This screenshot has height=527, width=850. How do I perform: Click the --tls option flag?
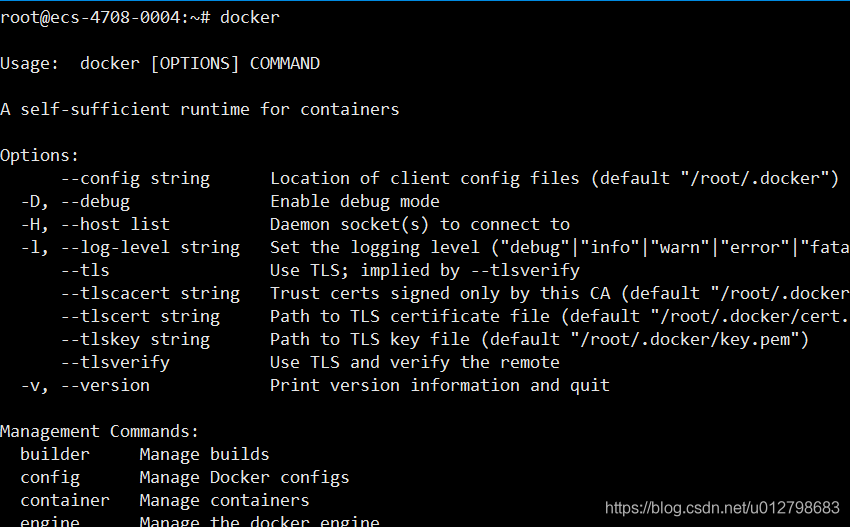85,270
